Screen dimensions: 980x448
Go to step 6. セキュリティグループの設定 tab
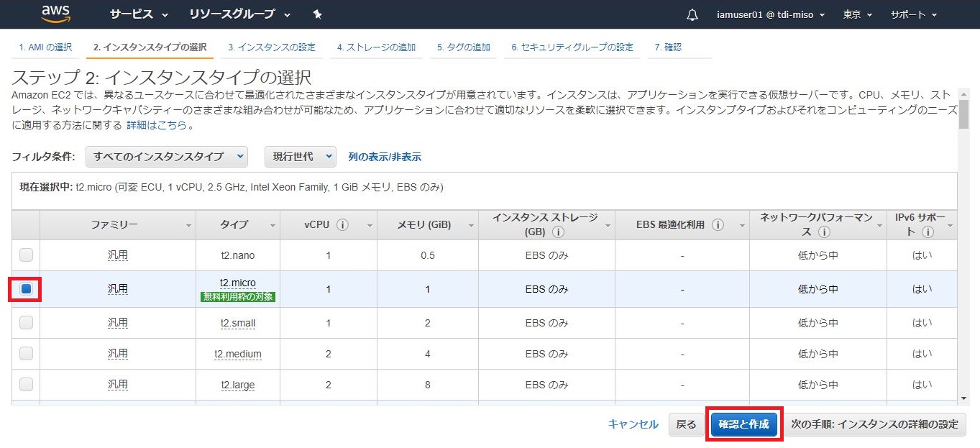[x=572, y=47]
